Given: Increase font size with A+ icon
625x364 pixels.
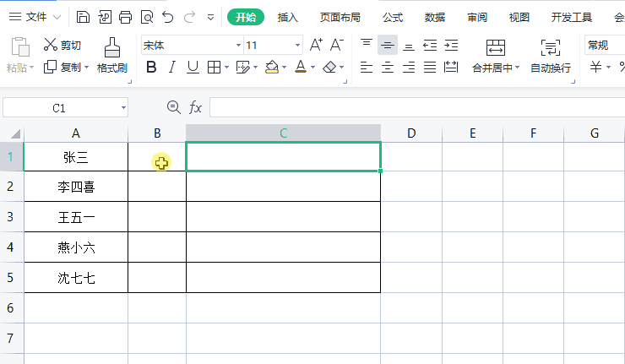Looking at the screenshot, I should pos(316,45).
